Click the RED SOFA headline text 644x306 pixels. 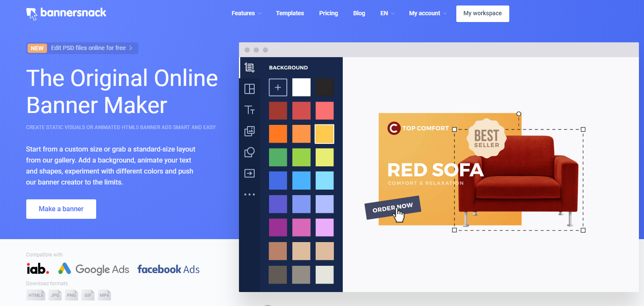(435, 170)
